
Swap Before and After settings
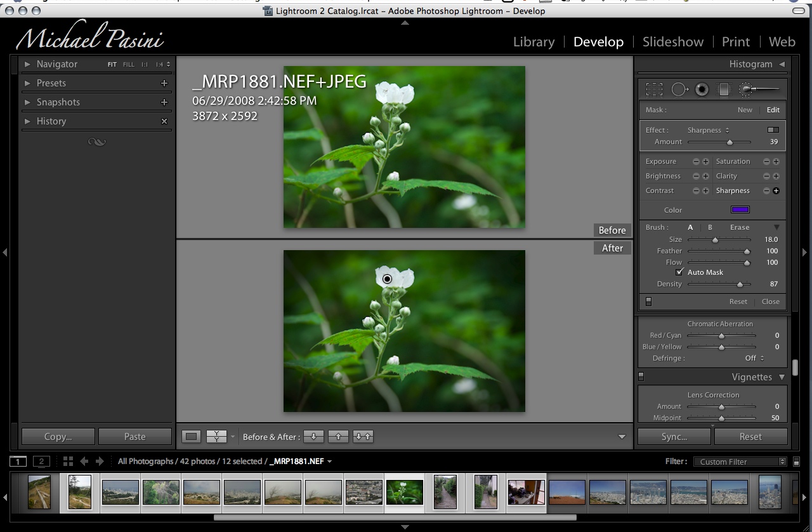click(x=363, y=437)
